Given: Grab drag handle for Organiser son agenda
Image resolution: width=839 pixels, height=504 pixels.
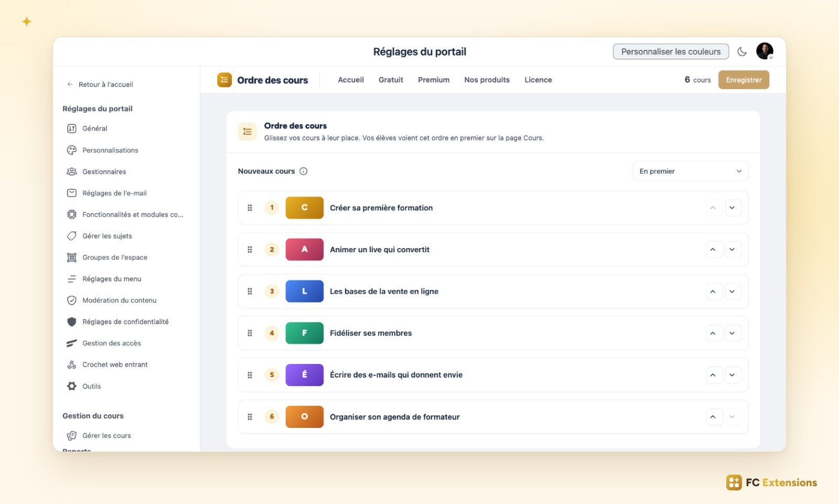Looking at the screenshot, I should [x=250, y=417].
